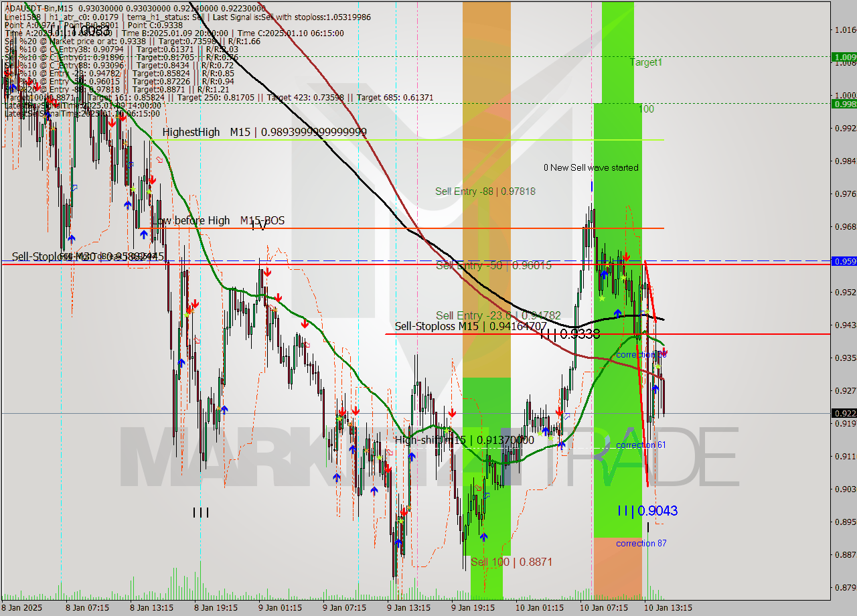Click the 0.968 price axis value
857x616 pixels.
click(846, 226)
